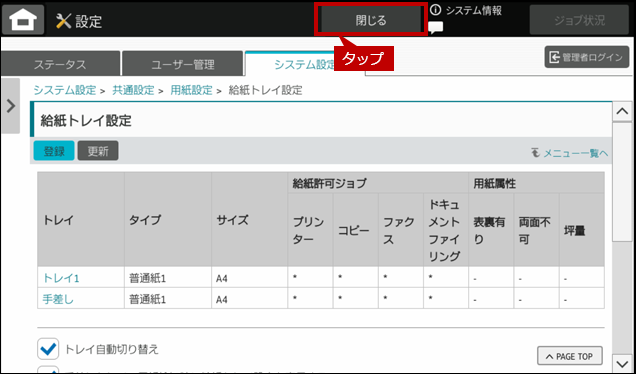
Task: Toggle the partially visible checkbox at the bottom
Action: [x=48, y=370]
